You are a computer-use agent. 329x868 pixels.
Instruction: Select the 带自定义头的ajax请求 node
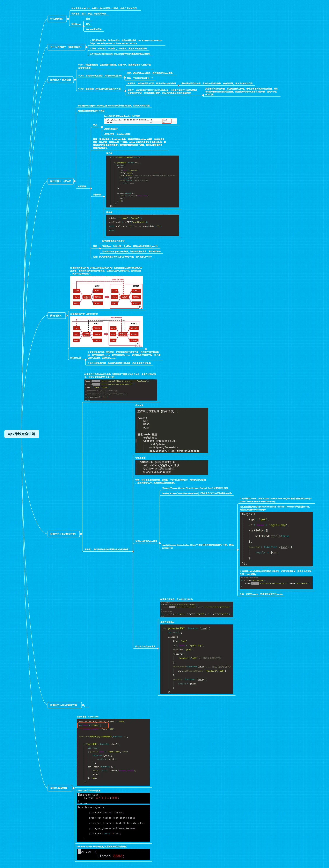[x=145, y=647]
